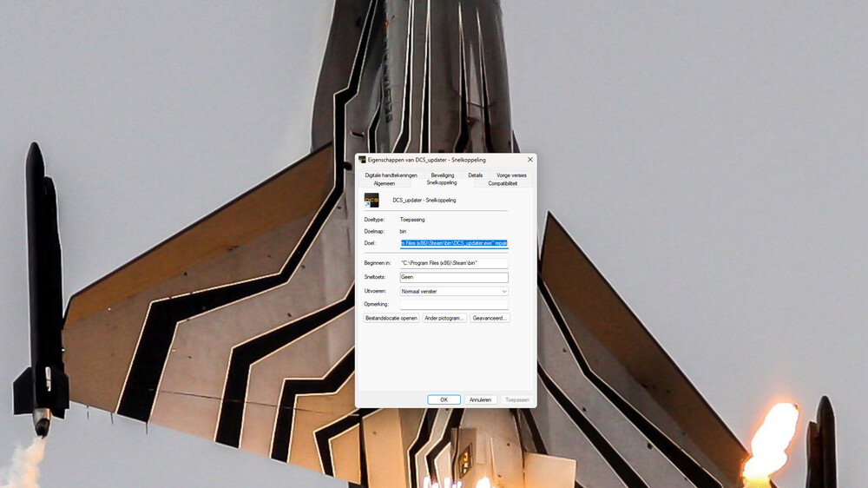868x488 pixels.
Task: Click the 'Doelmap:' label
Action: (374, 232)
